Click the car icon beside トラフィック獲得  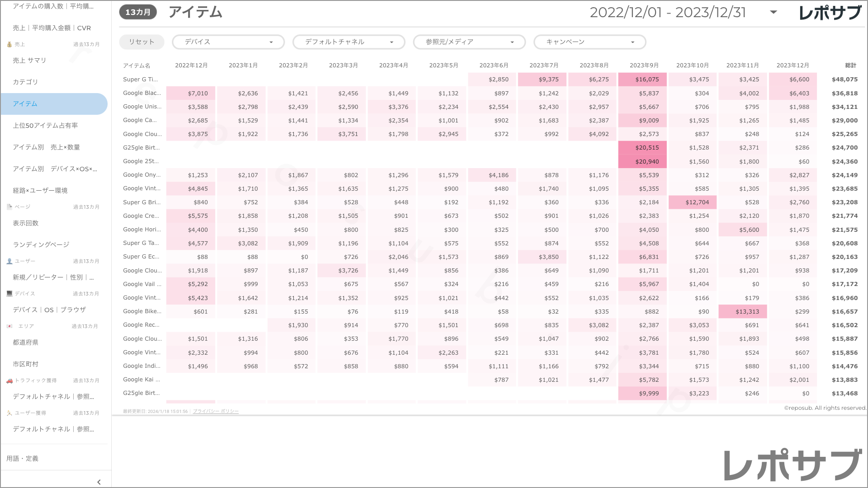(9, 380)
